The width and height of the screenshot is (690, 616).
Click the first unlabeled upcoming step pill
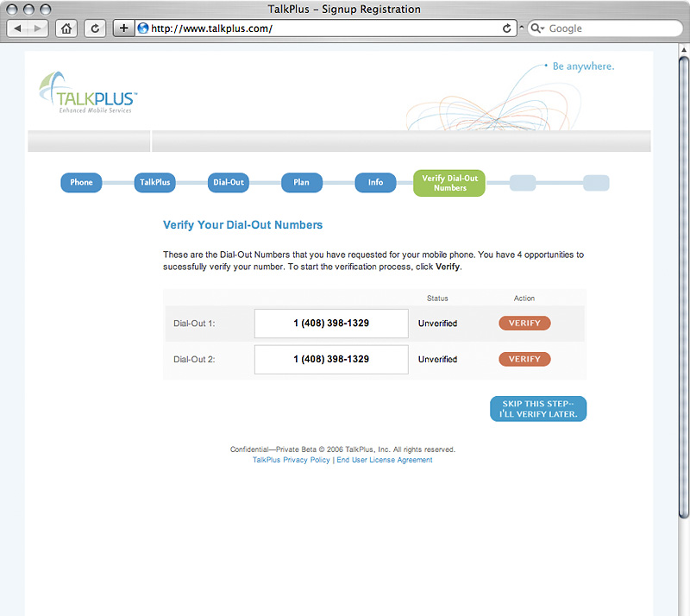point(523,183)
